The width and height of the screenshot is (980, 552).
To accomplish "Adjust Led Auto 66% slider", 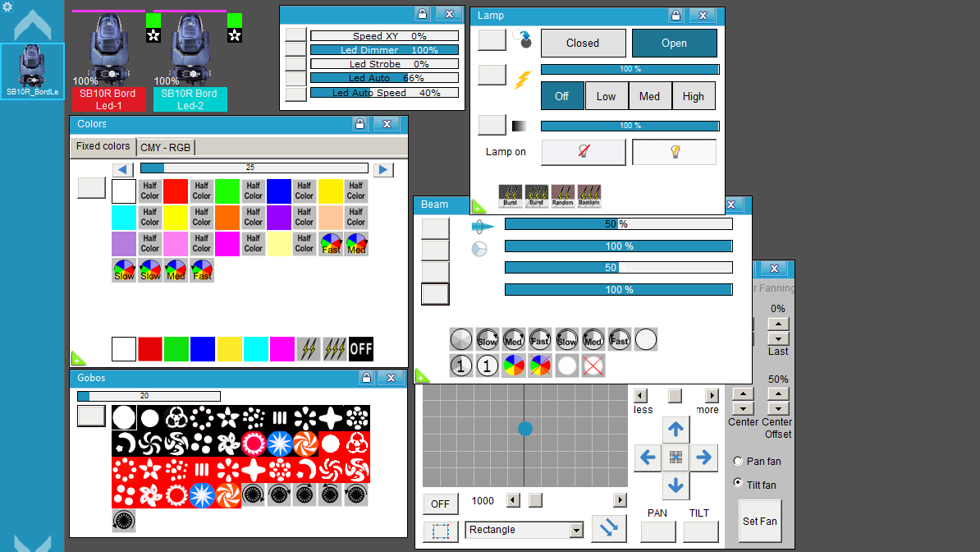I will point(384,78).
